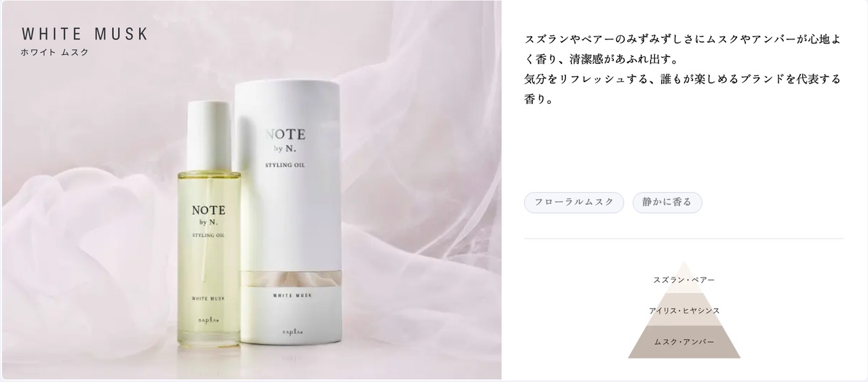Click the base pyramid tier ムスク・アンバー
Image resolution: width=868 pixels, height=382 pixels.
[684, 342]
